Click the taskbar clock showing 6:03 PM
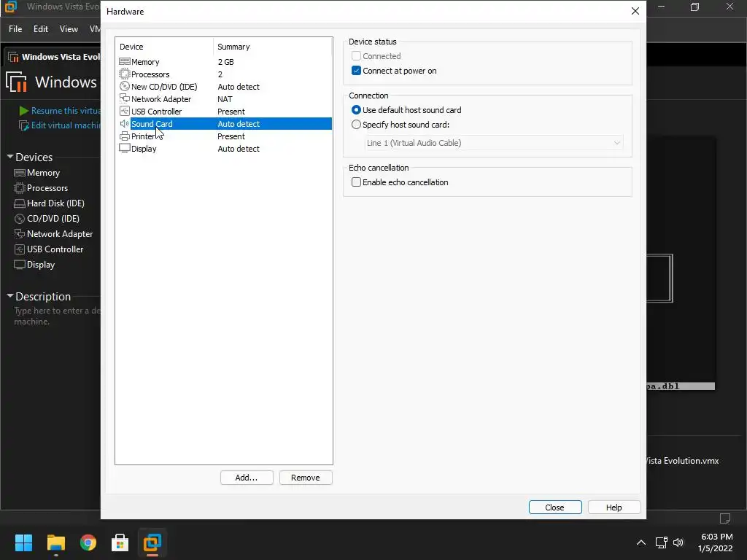747x560 pixels. pos(716,542)
